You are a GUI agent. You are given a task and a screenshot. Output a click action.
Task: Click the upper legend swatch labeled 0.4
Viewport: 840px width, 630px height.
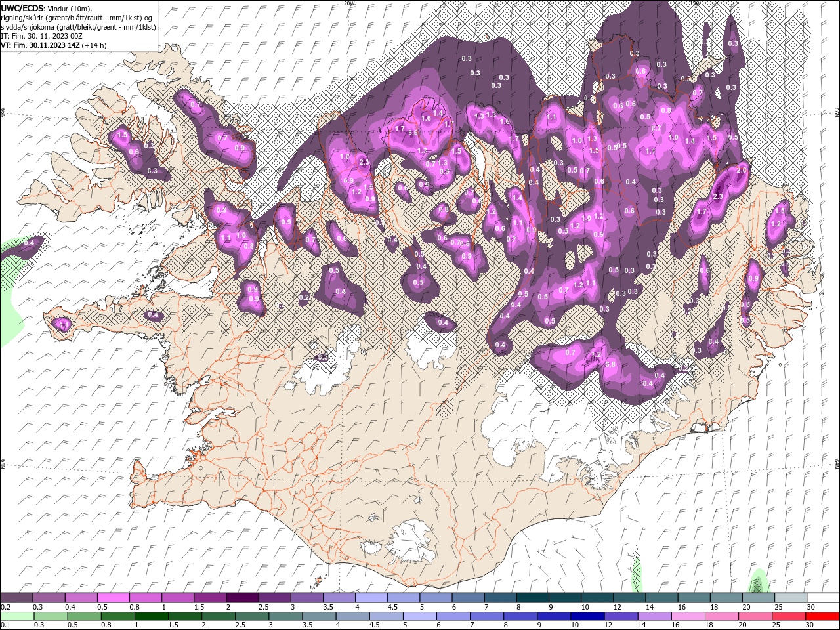point(81,597)
